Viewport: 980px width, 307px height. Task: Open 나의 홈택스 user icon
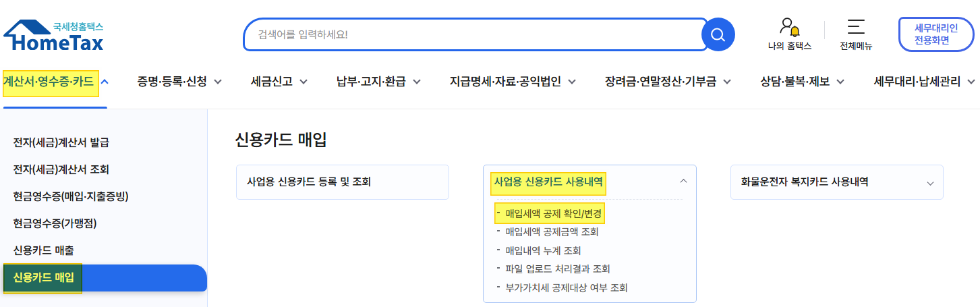click(x=789, y=28)
